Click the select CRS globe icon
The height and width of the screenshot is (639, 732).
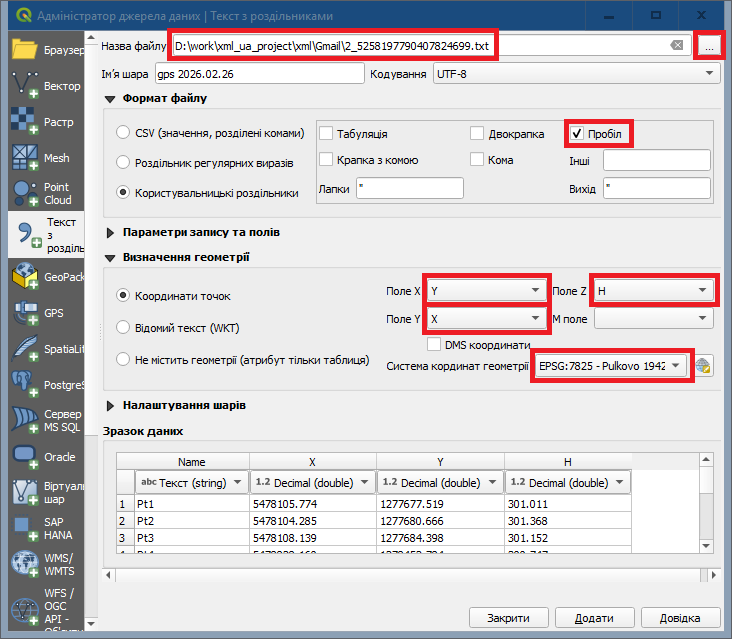pyautogui.click(x=705, y=366)
